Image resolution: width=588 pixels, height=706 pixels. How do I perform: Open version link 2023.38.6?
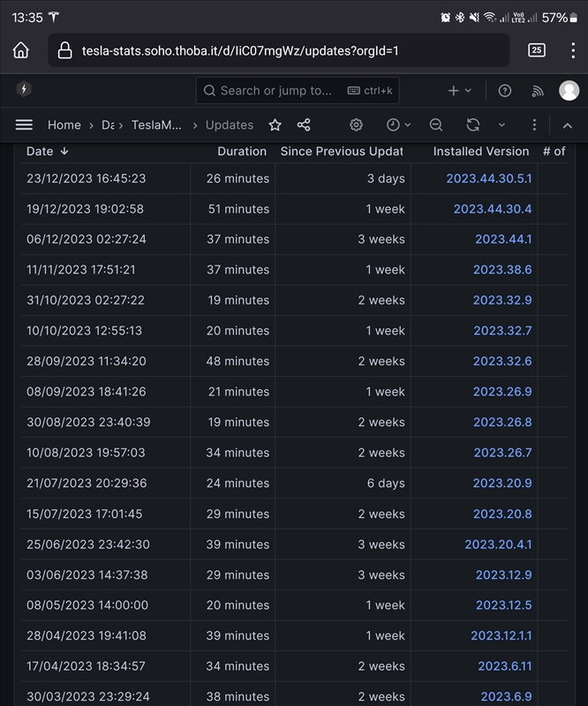[x=502, y=269]
